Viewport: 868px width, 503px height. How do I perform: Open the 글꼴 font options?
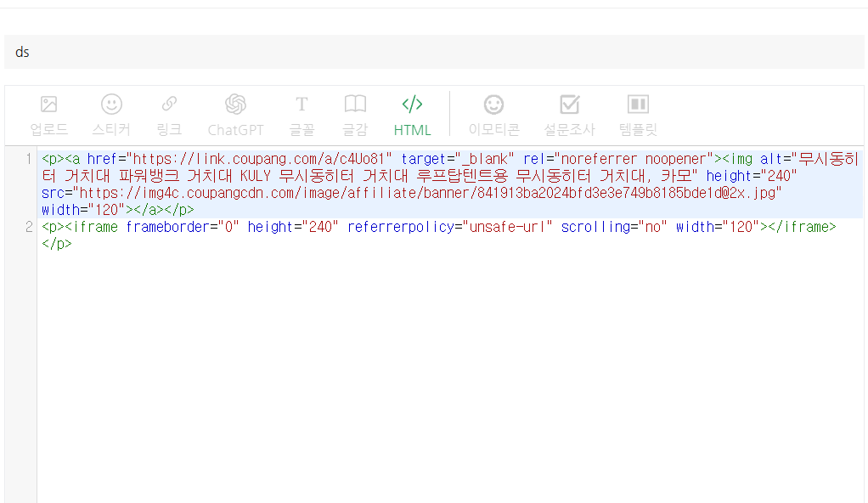point(302,115)
